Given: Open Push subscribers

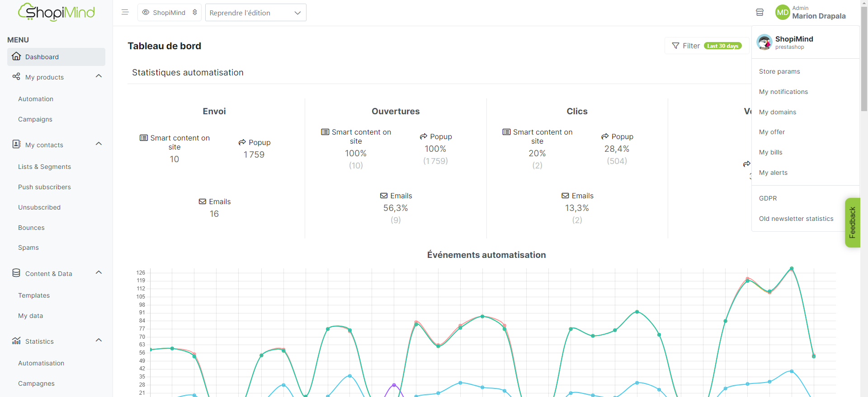Looking at the screenshot, I should point(44,187).
